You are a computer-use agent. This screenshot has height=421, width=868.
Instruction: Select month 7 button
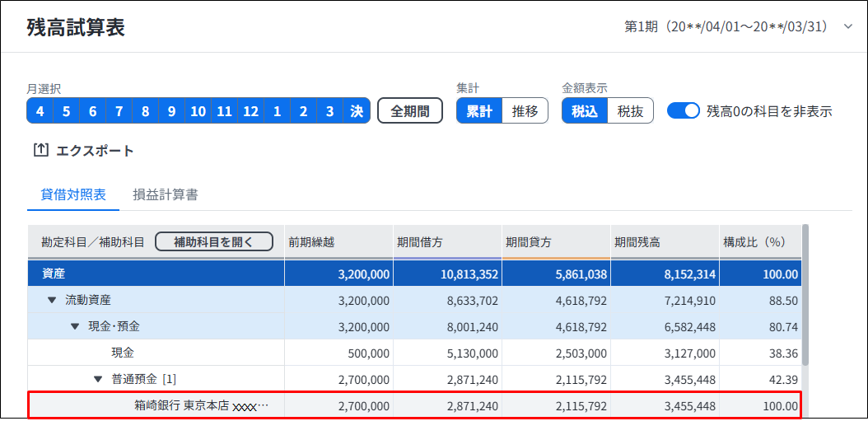point(119,110)
